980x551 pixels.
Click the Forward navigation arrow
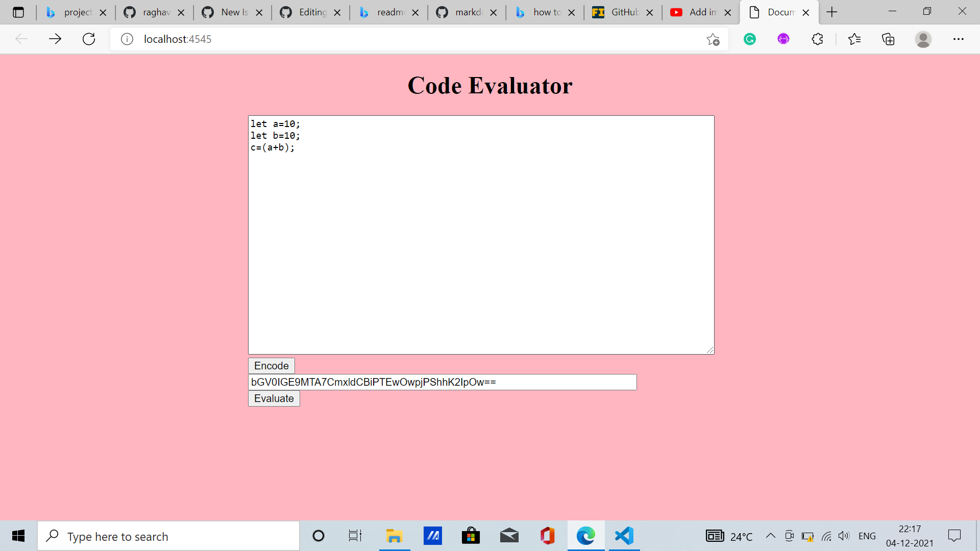[x=55, y=39]
